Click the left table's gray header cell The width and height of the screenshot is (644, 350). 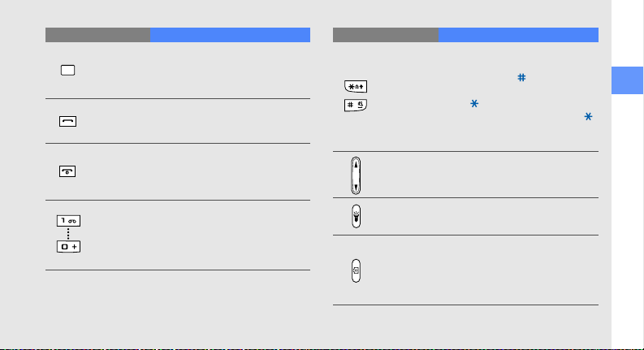(97, 35)
